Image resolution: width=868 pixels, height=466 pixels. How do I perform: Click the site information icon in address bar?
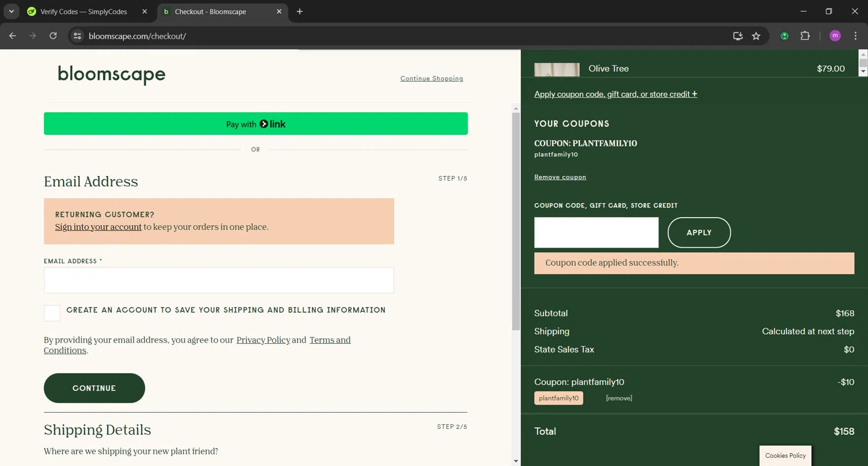(x=77, y=36)
